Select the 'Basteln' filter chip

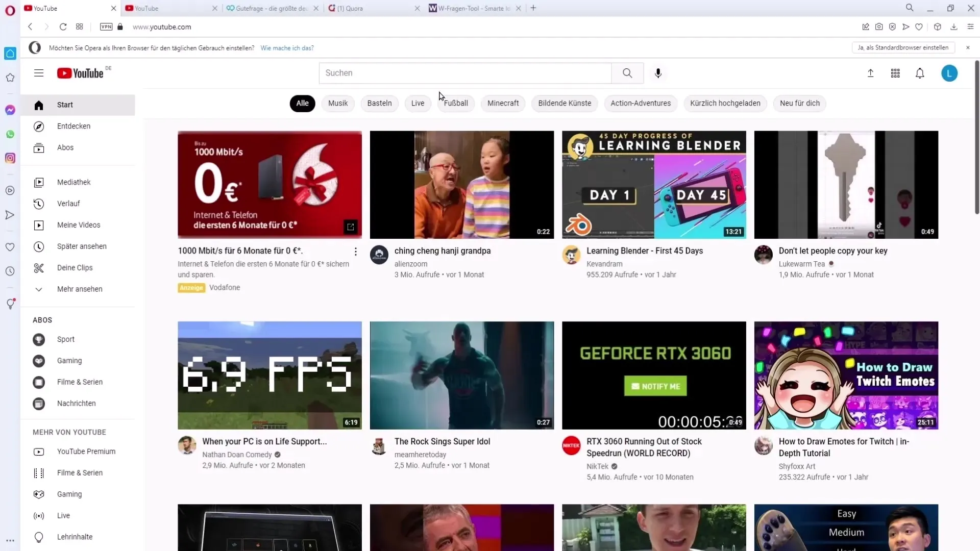pos(379,103)
